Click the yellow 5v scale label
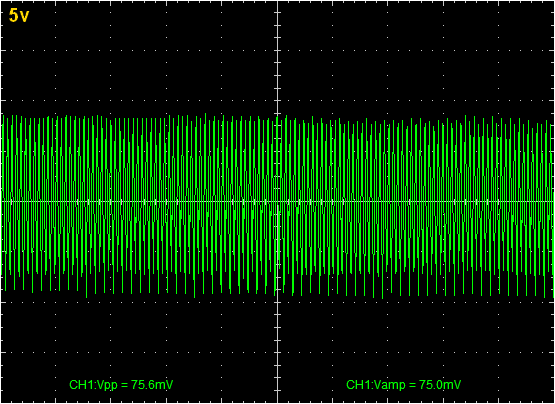Image resolution: width=555 pixels, height=404 pixels. point(19,16)
